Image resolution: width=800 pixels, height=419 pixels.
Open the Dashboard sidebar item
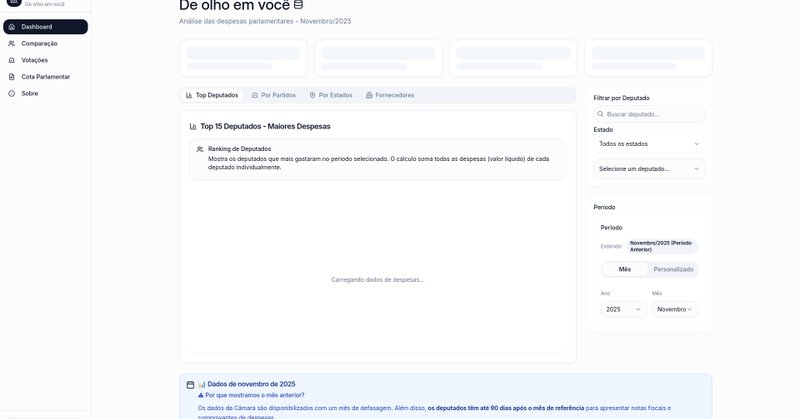click(45, 27)
